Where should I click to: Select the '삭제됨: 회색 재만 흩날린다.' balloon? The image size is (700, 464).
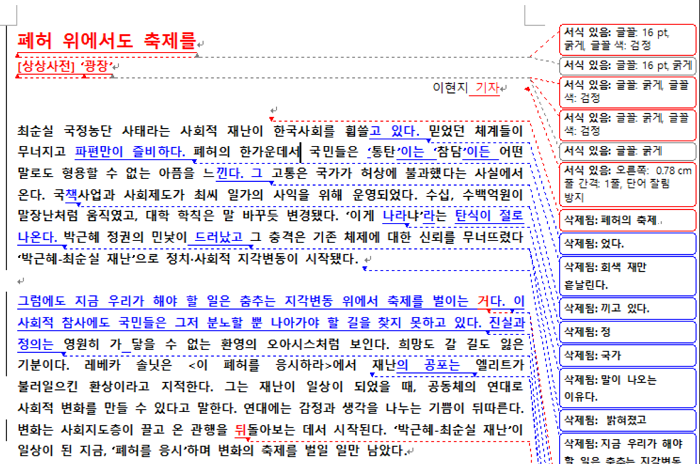coord(627,276)
